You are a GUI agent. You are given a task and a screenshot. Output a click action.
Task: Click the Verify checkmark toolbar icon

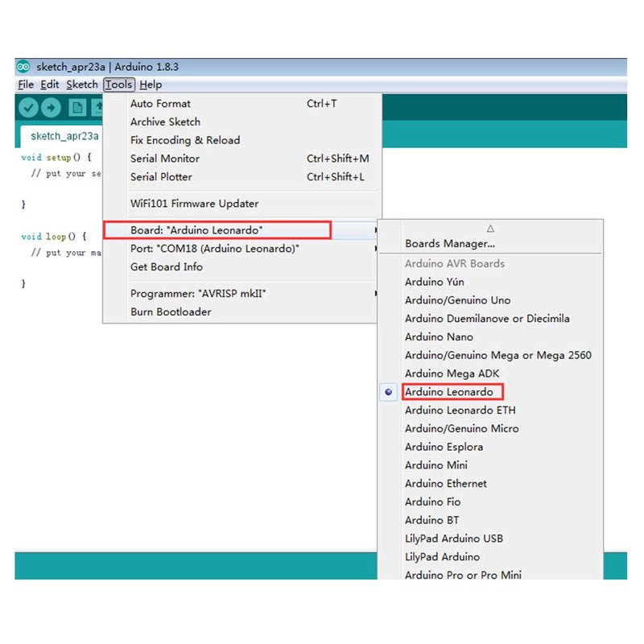[28, 108]
